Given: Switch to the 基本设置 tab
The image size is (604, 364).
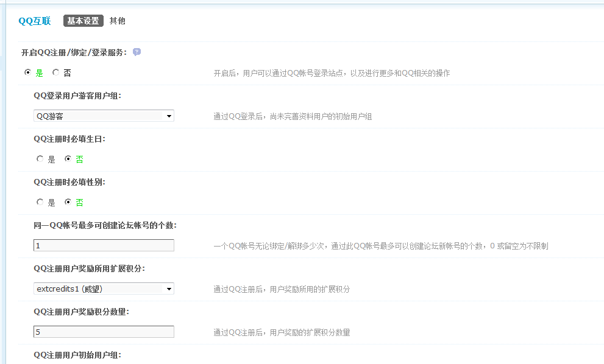Looking at the screenshot, I should point(83,21).
